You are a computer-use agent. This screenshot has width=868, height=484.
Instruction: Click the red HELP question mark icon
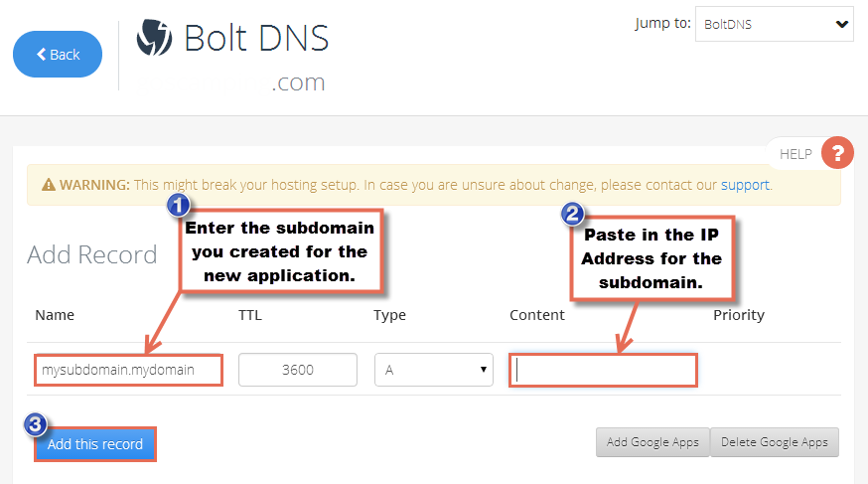[x=837, y=153]
